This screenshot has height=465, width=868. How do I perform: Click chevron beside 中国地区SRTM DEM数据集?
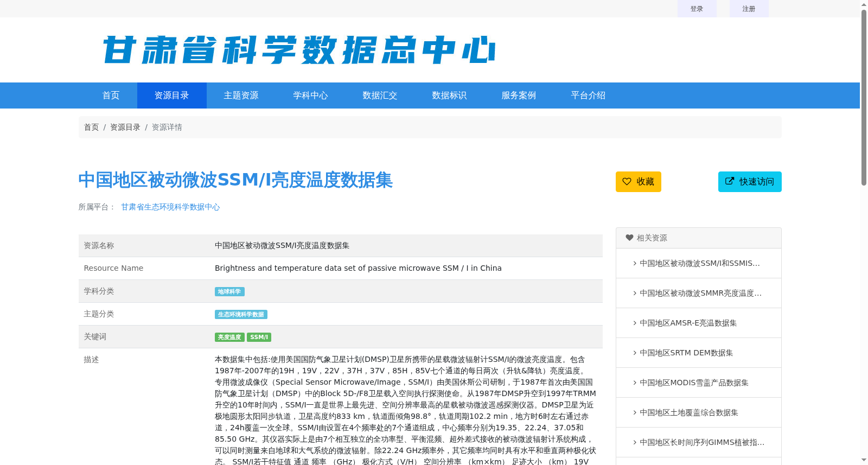pos(635,353)
